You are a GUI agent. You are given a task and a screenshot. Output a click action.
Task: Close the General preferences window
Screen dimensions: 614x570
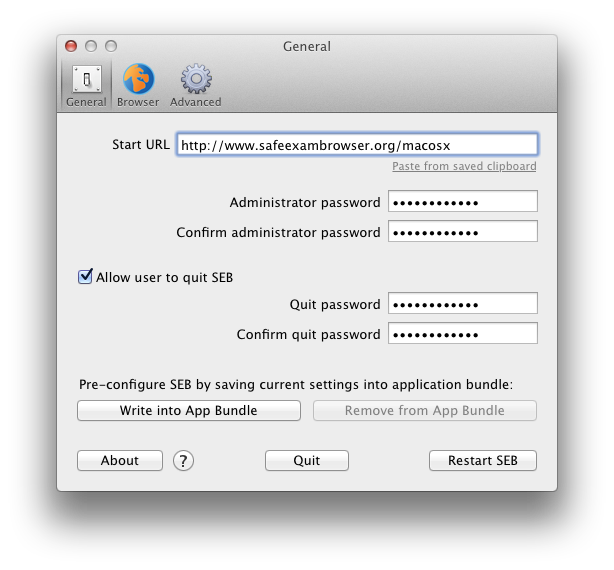tap(71, 46)
